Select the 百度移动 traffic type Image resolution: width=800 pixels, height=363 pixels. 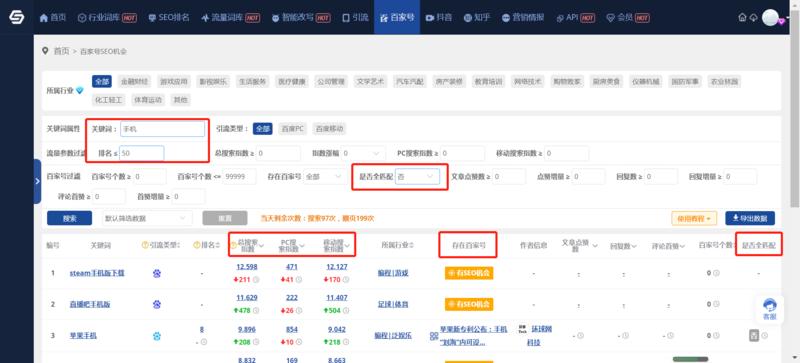[x=329, y=129]
